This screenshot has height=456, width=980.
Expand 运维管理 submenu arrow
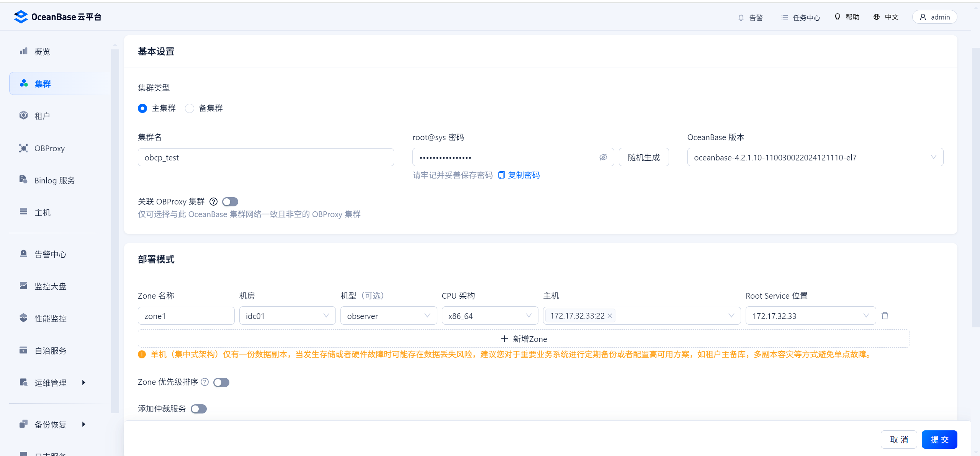83,382
